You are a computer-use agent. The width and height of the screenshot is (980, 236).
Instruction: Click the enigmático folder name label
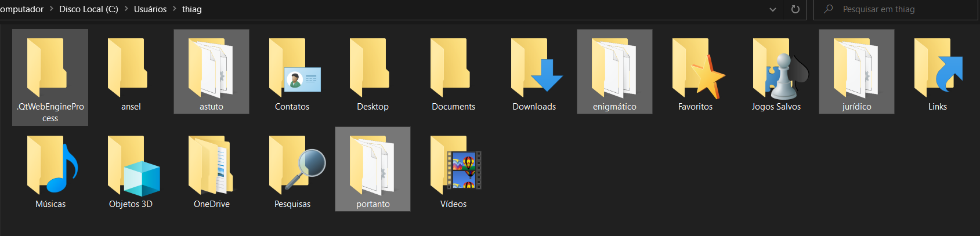click(x=614, y=107)
